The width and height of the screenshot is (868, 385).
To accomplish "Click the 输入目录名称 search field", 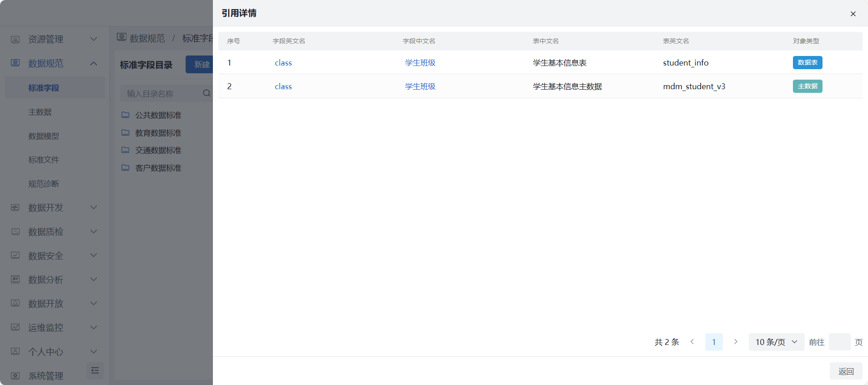I will (167, 93).
